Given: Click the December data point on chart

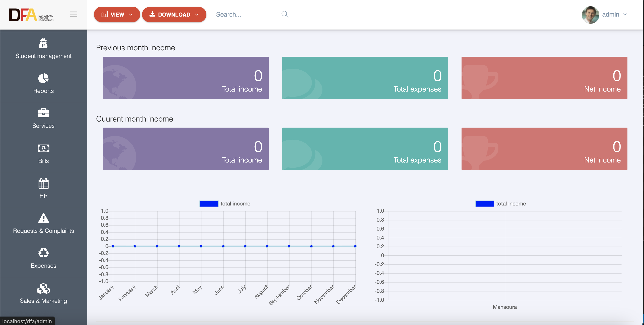Looking at the screenshot, I should (x=355, y=246).
